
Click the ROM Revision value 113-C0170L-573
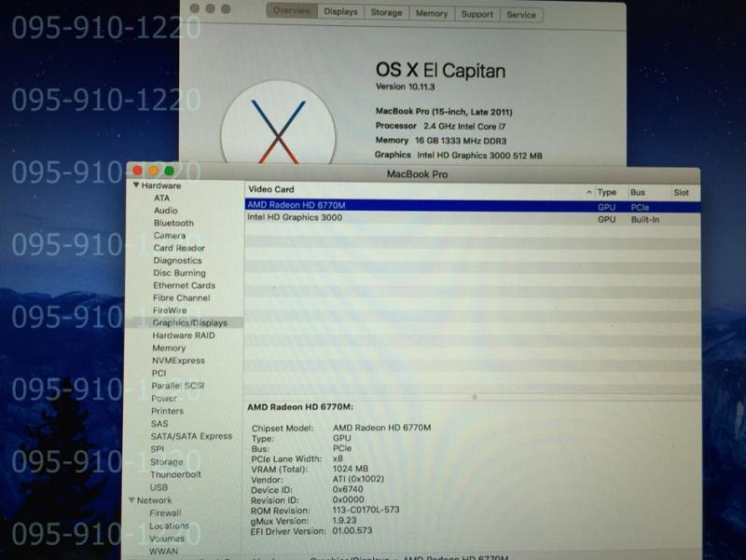click(366, 510)
